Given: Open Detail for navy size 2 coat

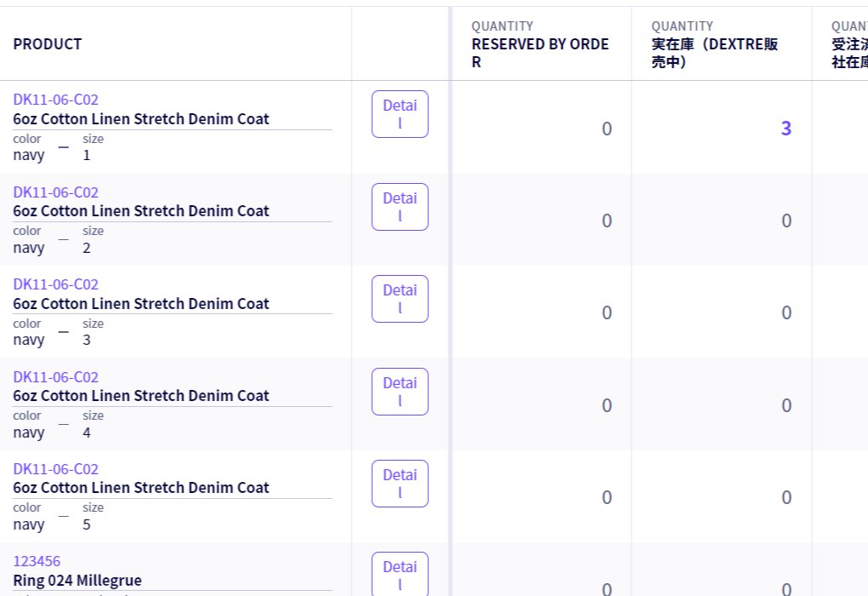Looking at the screenshot, I should click(x=400, y=207).
